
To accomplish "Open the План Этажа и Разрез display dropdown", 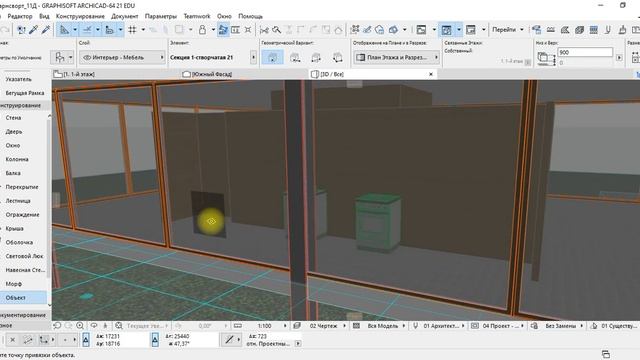I will coord(397,58).
